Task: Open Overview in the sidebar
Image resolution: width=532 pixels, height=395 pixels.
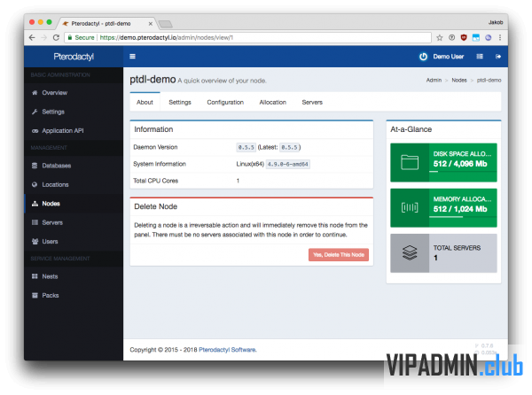Action: (x=74, y=92)
